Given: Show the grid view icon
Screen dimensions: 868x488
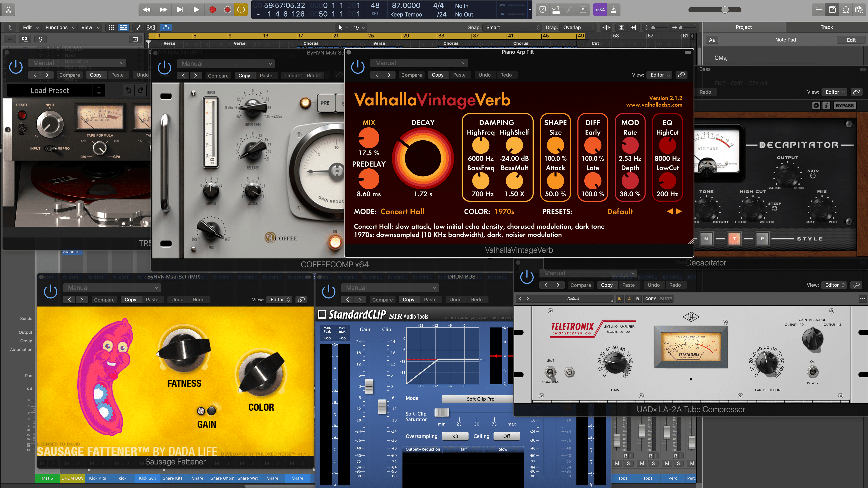Looking at the screenshot, I should 111,27.
